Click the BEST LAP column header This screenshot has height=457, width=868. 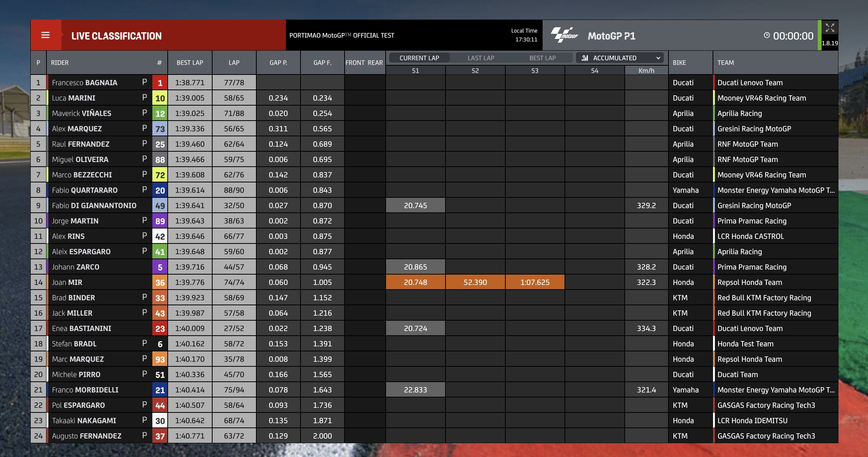190,63
